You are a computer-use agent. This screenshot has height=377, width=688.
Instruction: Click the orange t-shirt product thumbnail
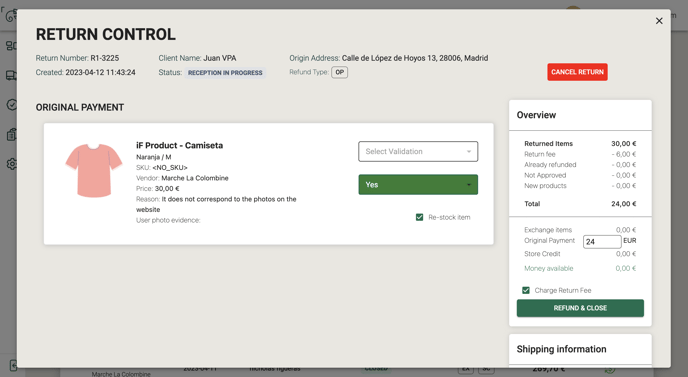(93, 170)
